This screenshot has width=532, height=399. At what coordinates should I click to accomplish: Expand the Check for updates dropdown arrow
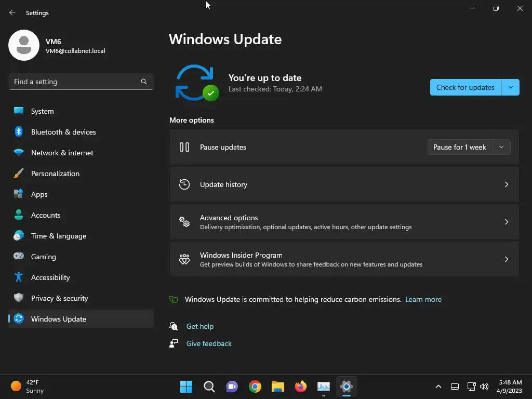pos(510,87)
